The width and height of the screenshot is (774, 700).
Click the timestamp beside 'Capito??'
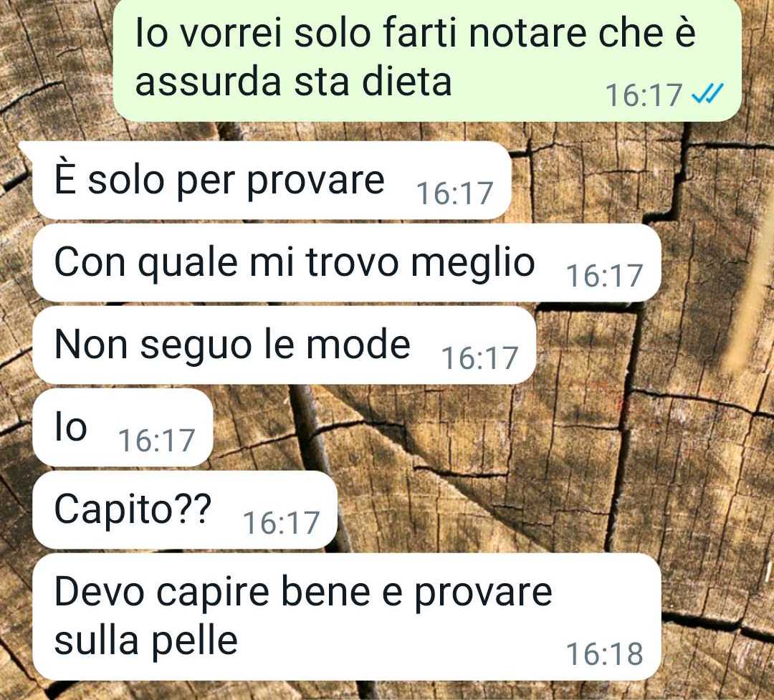click(282, 522)
